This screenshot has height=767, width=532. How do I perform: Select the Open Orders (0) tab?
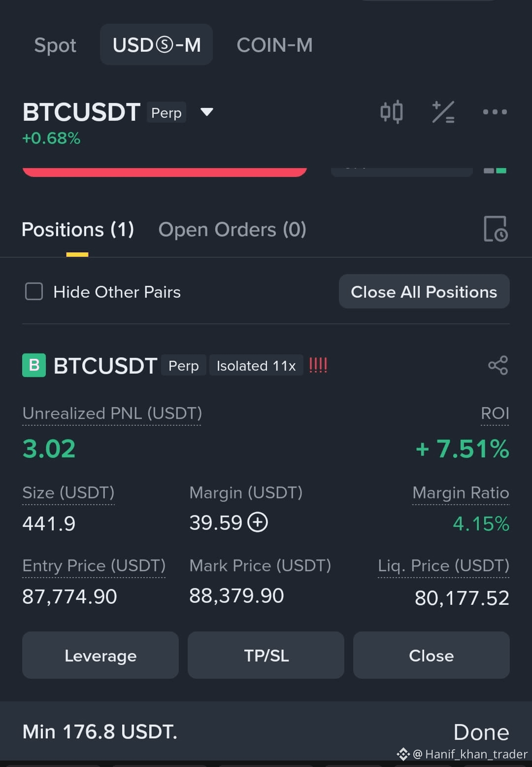[x=233, y=229]
